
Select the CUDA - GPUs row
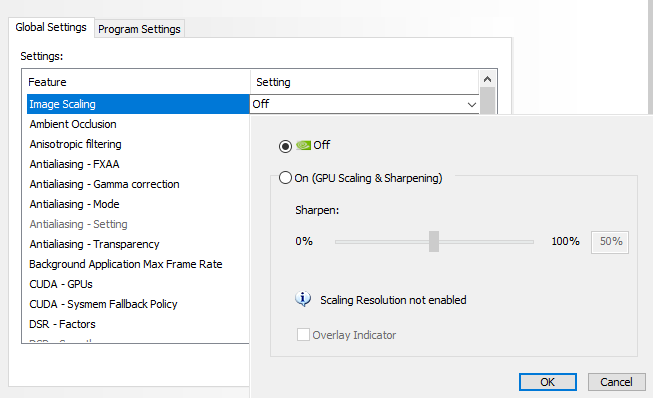click(138, 284)
